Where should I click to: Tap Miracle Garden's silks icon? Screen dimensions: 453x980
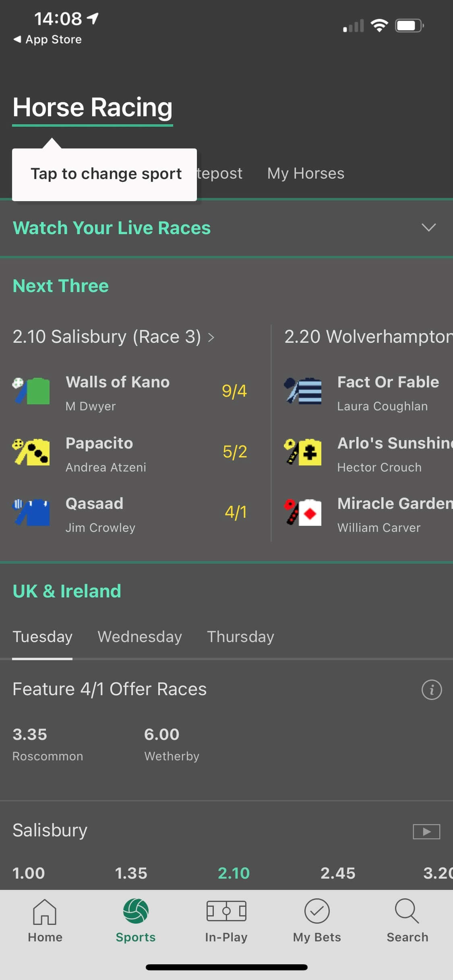click(x=303, y=513)
